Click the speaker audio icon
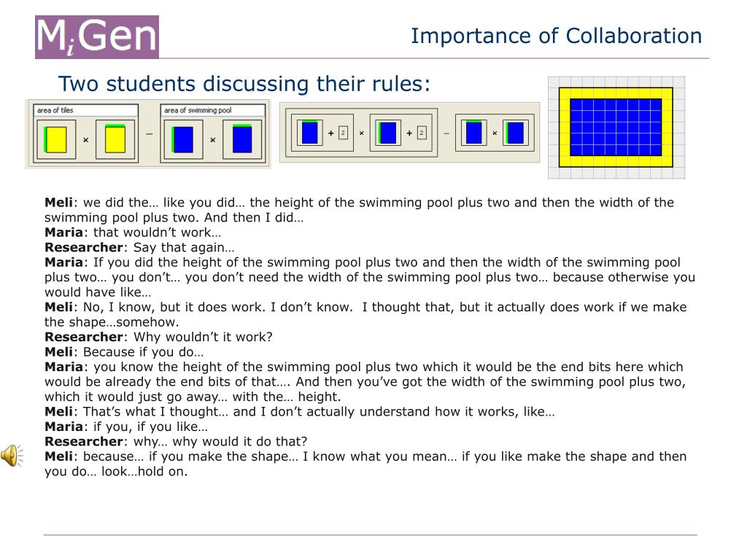This screenshot has height=560, width=747. (x=12, y=455)
